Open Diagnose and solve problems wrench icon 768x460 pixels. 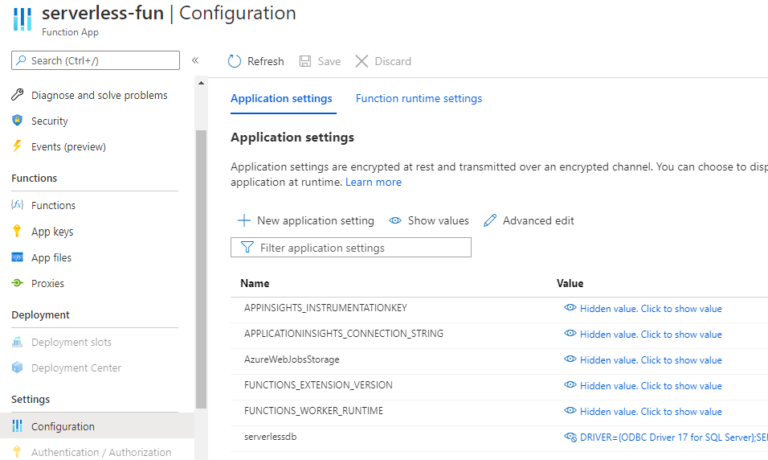click(17, 95)
